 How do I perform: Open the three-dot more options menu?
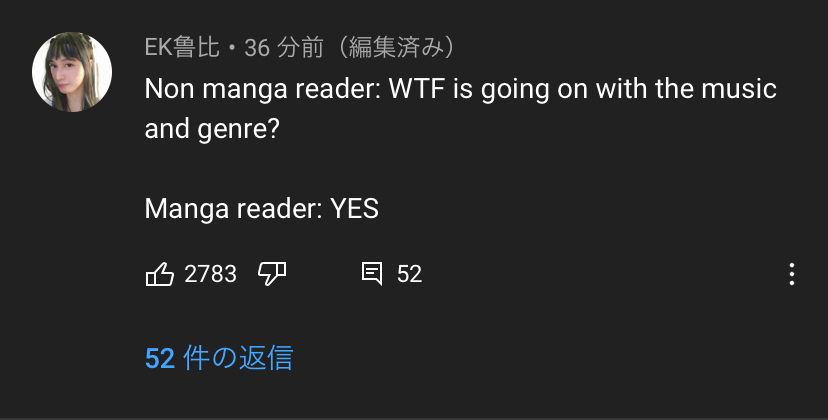pyautogui.click(x=792, y=274)
